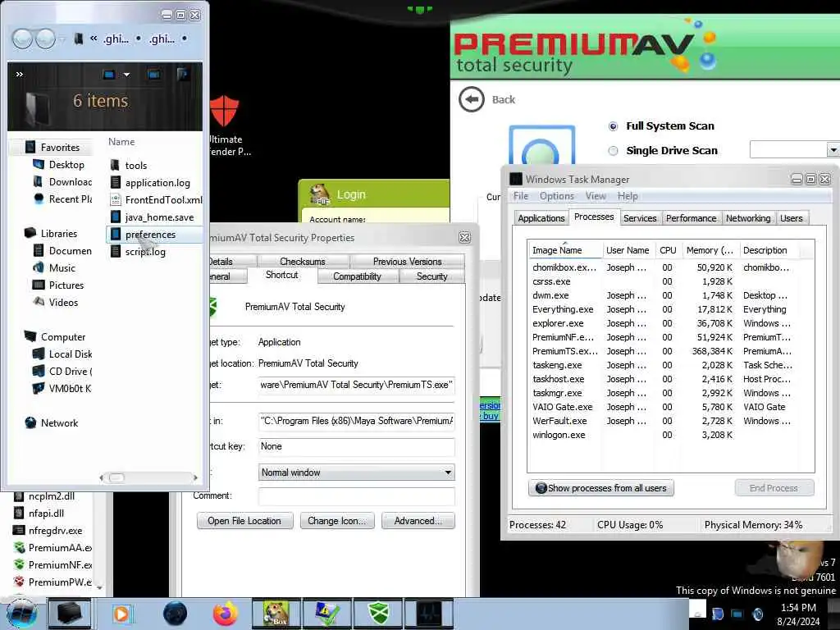Select the preferences file
The height and width of the screenshot is (630, 840).
154,235
